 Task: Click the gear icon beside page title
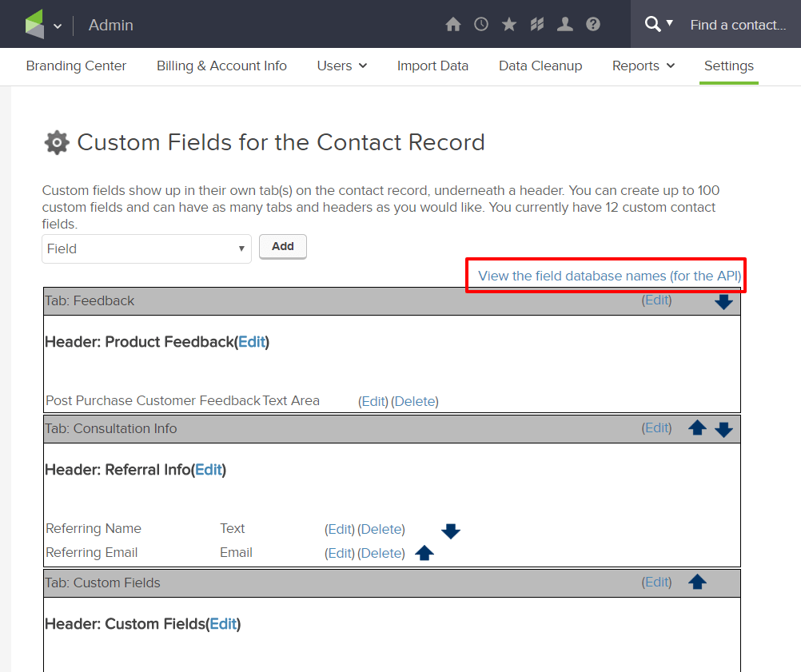(x=57, y=142)
